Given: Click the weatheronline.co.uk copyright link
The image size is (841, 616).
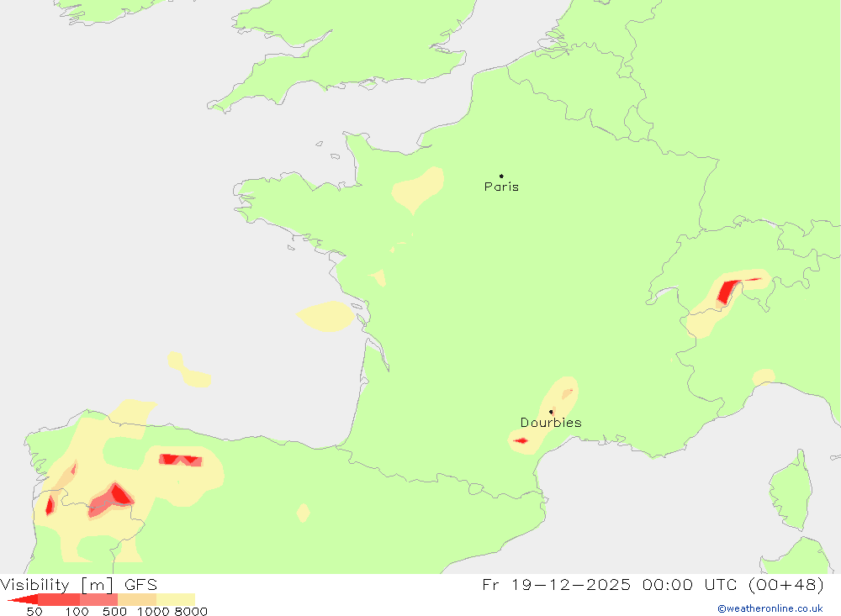Looking at the screenshot, I should [770, 608].
